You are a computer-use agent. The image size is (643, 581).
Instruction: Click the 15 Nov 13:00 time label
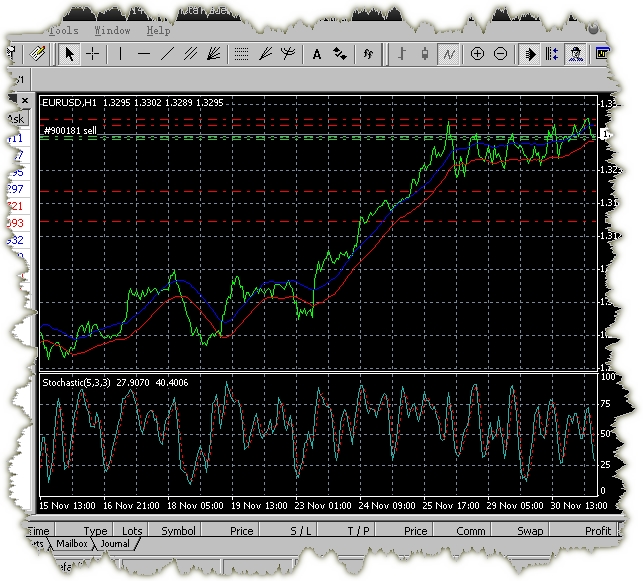pos(67,506)
